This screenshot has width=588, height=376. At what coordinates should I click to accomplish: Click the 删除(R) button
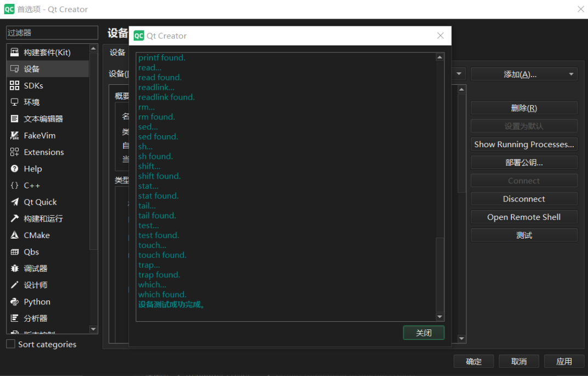(x=524, y=108)
